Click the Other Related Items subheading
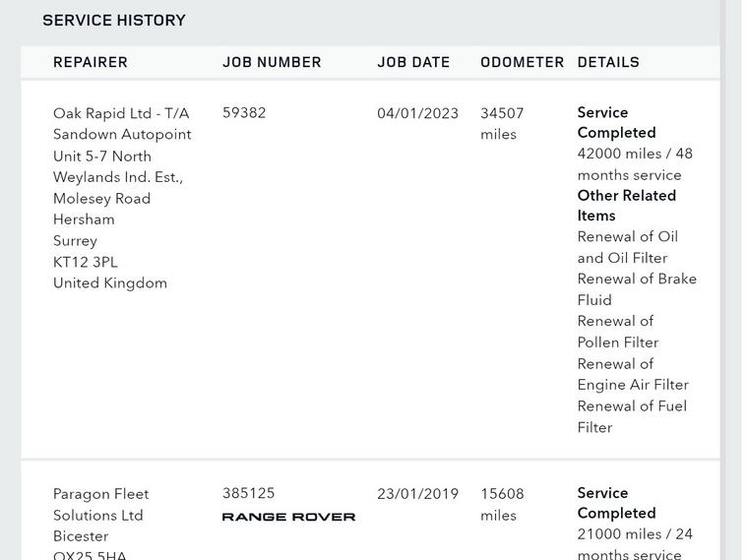Viewport: 747px width, 560px height. click(x=626, y=205)
